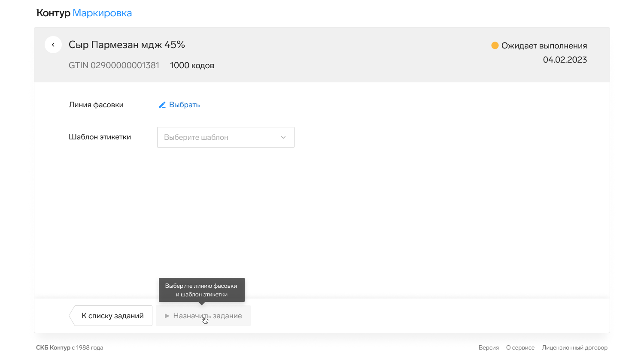This screenshot has height=362, width=644.
Task: Click the 1000 кодов text
Action: 192,65
